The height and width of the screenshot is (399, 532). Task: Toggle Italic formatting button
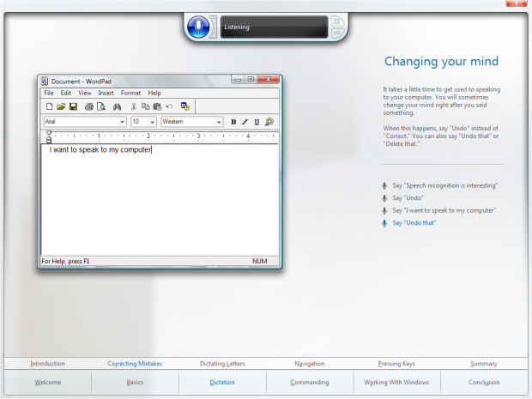[245, 122]
